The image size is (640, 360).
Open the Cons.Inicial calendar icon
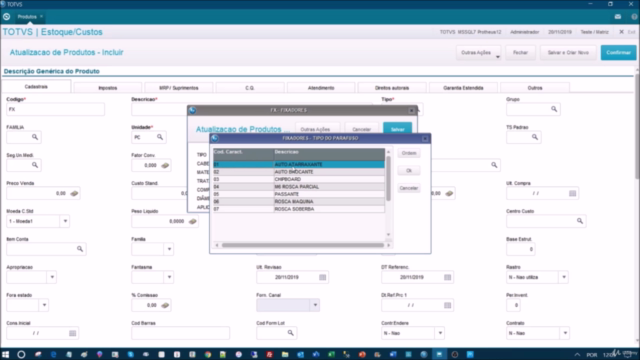point(72,333)
